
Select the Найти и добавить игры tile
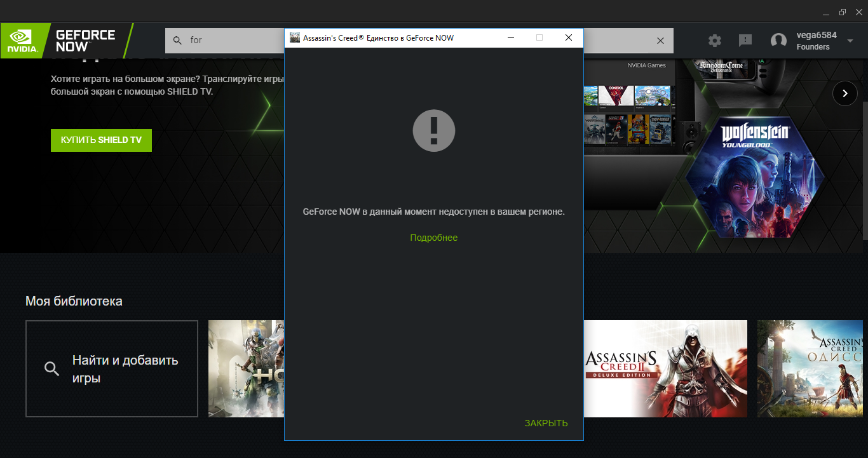[112, 368]
